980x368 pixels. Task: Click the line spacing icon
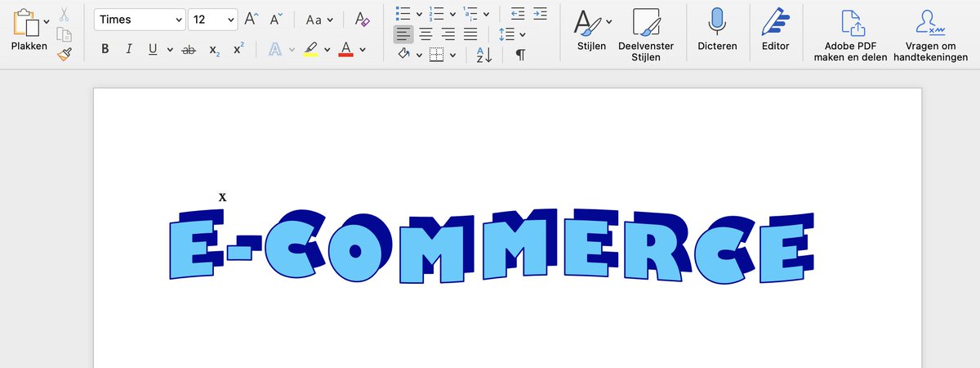(507, 34)
